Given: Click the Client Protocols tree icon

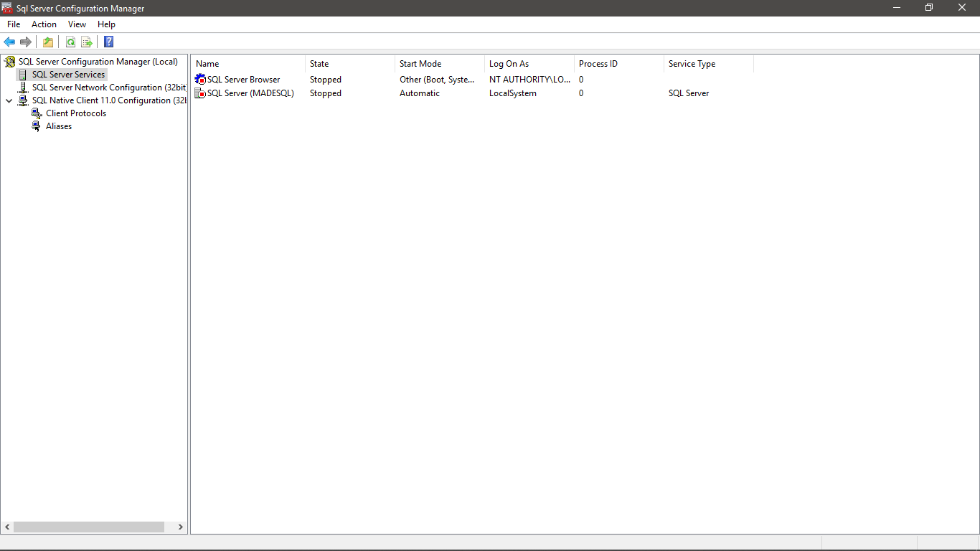Looking at the screenshot, I should pos(37,113).
